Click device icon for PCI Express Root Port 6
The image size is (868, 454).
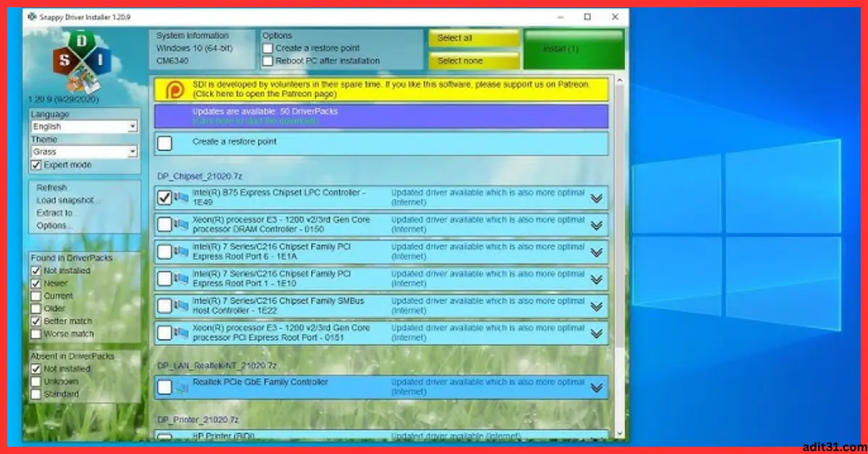pyautogui.click(x=182, y=252)
